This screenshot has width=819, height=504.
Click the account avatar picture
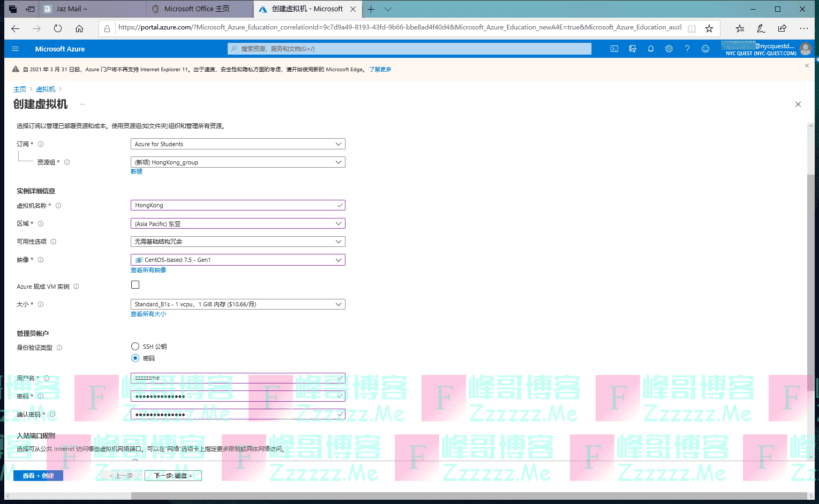[805, 49]
